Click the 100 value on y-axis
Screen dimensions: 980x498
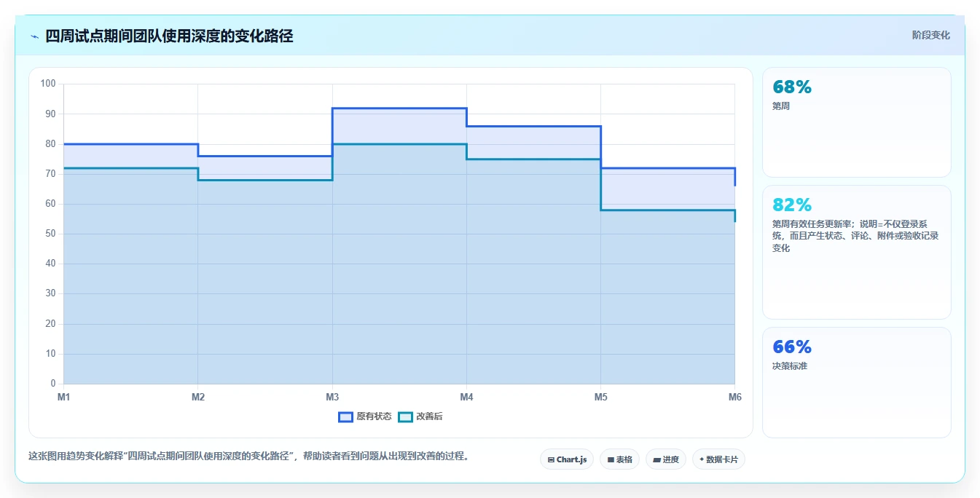tap(48, 84)
